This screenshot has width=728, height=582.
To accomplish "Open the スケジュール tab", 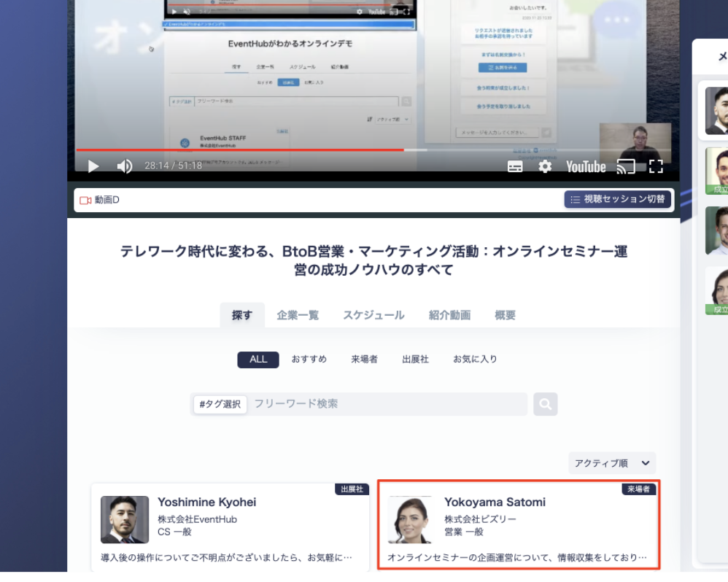I will pyautogui.click(x=373, y=315).
